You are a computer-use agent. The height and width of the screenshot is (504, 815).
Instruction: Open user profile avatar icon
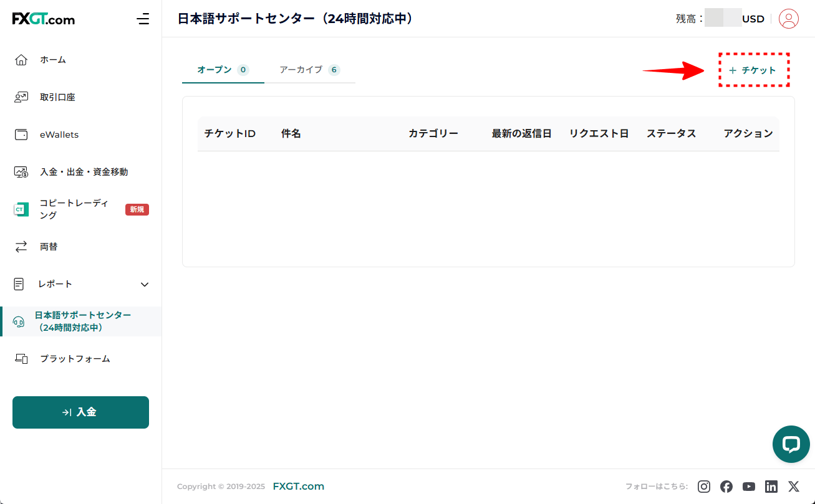[x=789, y=19]
